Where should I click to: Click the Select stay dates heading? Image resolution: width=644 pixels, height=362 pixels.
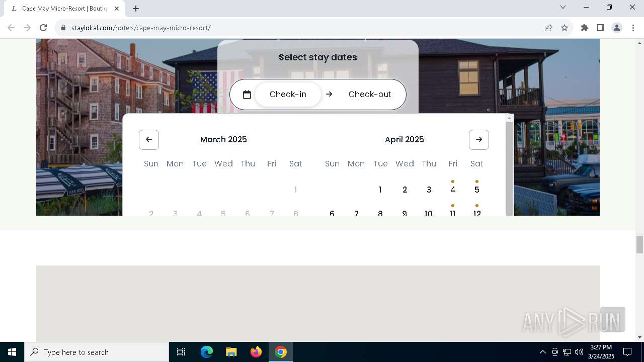(x=318, y=57)
